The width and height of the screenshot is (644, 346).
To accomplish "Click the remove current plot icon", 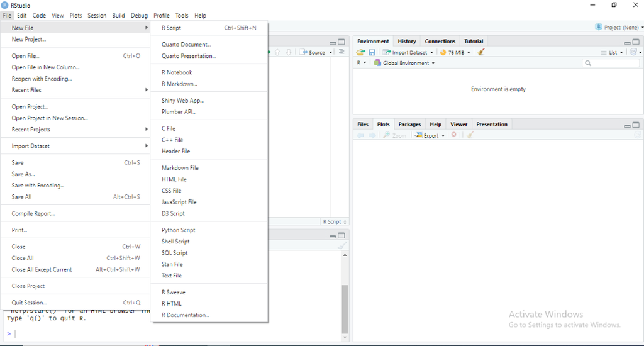I will (x=454, y=135).
